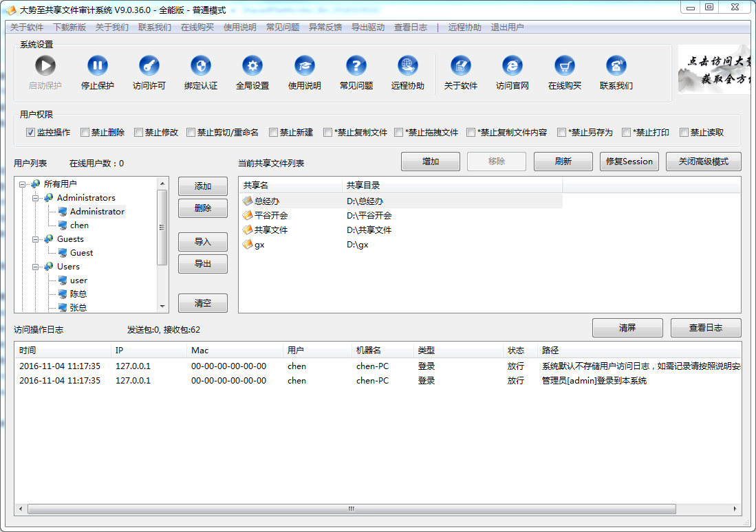The image size is (756, 532).
Task: Open the 查看日志 menu item
Action: [410, 27]
